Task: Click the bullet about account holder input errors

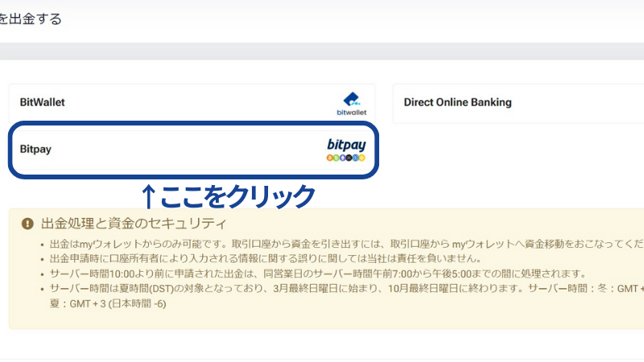Action: pos(266,258)
